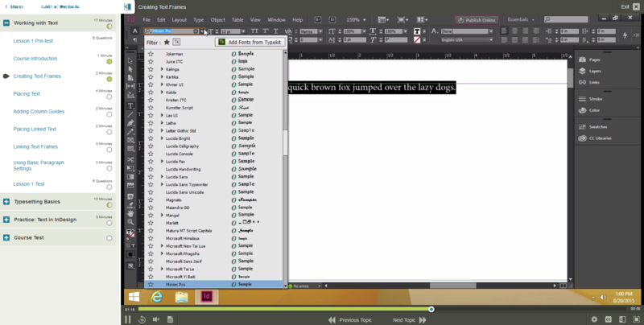Select the Direct Selection tool
The width and height of the screenshot is (644, 325).
click(130, 69)
